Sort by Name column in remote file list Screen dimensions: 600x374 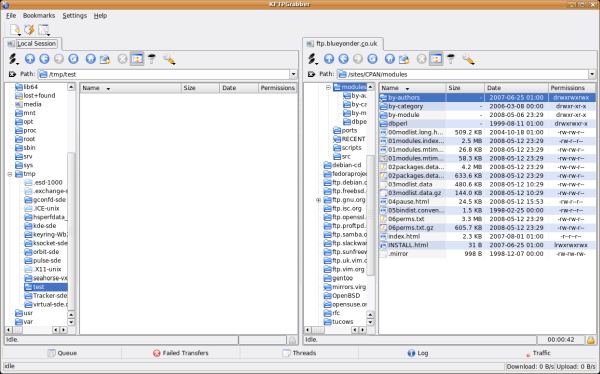(x=412, y=88)
